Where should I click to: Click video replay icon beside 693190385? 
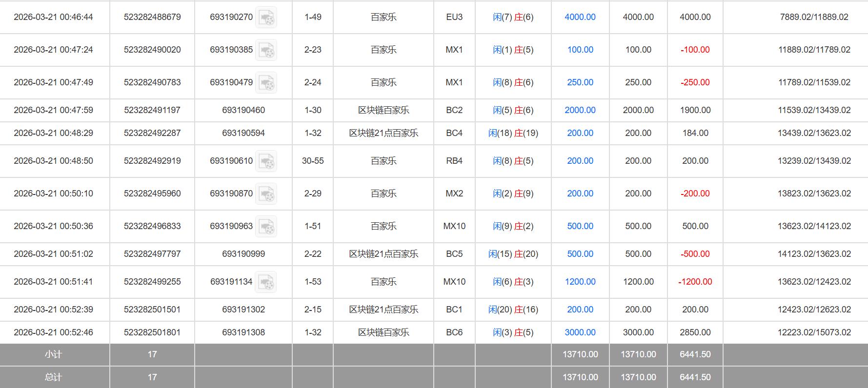(x=266, y=50)
